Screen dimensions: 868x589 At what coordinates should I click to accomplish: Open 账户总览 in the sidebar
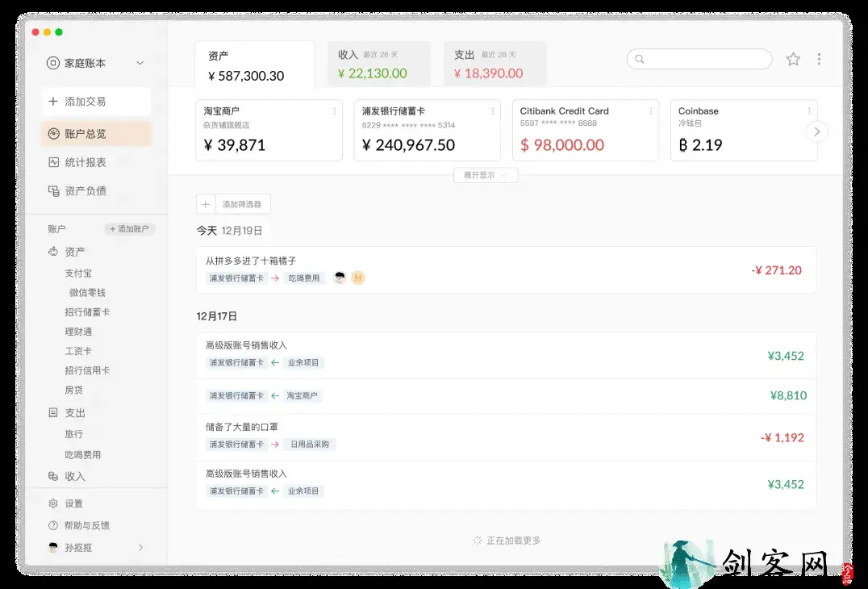[x=96, y=133]
